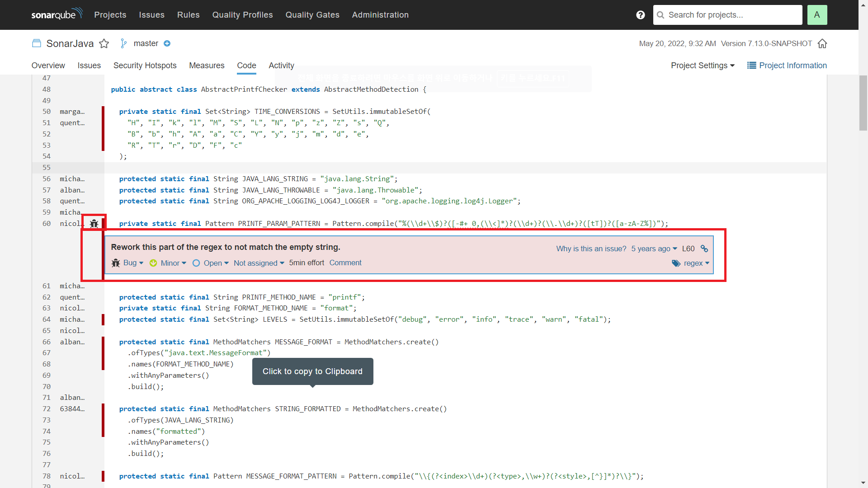
Task: Open the Projects menu
Action: [x=110, y=15]
